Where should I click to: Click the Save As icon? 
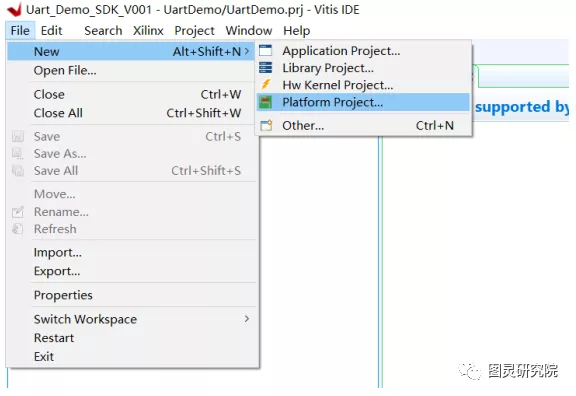[x=18, y=153]
